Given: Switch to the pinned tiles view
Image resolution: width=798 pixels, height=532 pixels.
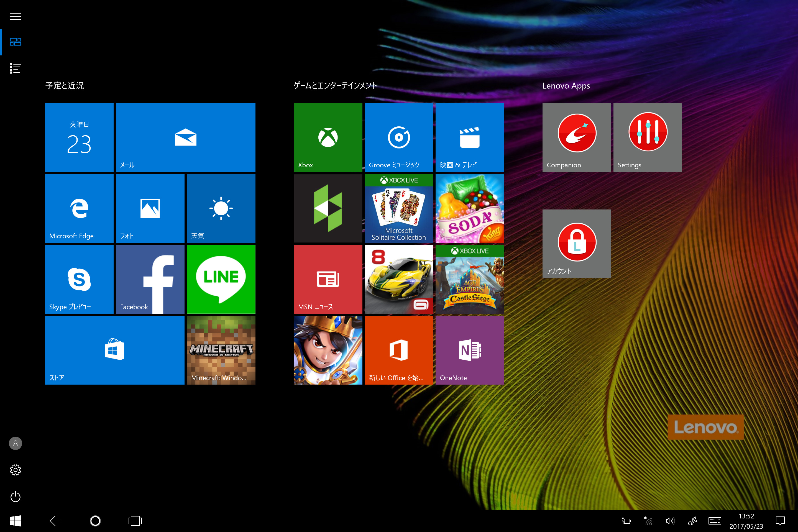Looking at the screenshot, I should [x=15, y=42].
